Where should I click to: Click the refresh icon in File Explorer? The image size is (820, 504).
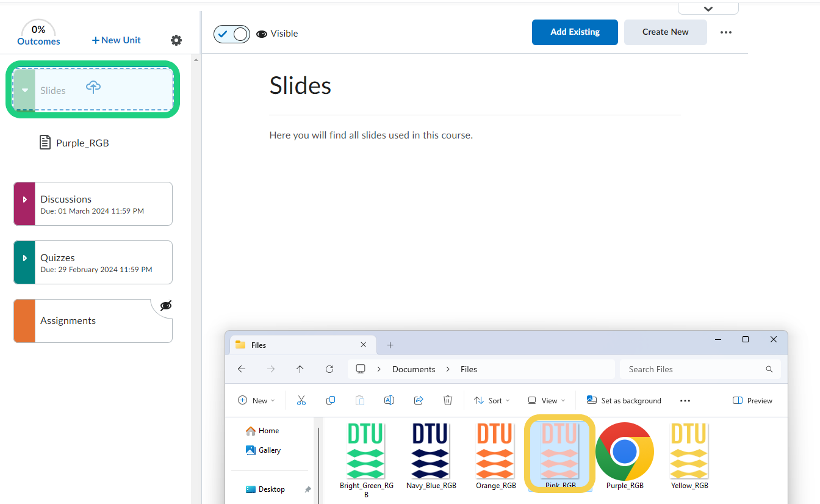(x=329, y=369)
